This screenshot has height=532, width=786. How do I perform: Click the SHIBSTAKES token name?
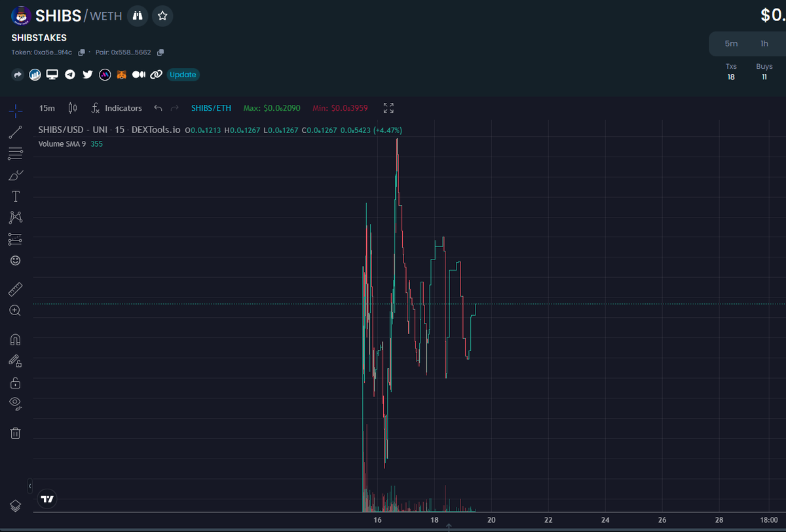coord(39,38)
